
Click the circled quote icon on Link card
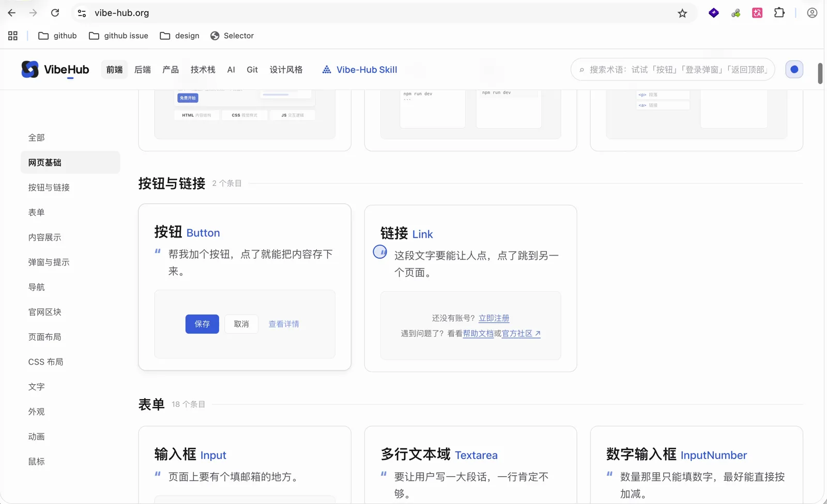(x=380, y=252)
